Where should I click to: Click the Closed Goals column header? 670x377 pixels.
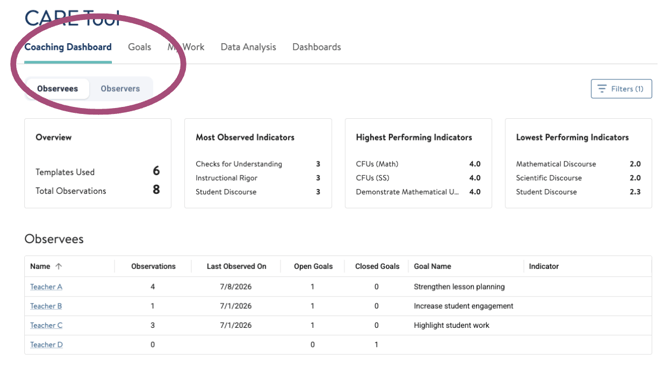pyautogui.click(x=377, y=266)
